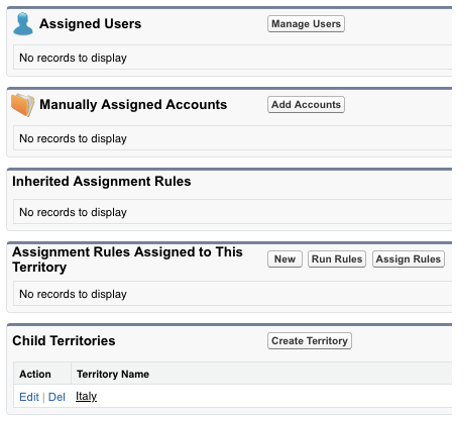Click the Manually Assigned Accounts heading
469x426 pixels.
click(x=133, y=105)
